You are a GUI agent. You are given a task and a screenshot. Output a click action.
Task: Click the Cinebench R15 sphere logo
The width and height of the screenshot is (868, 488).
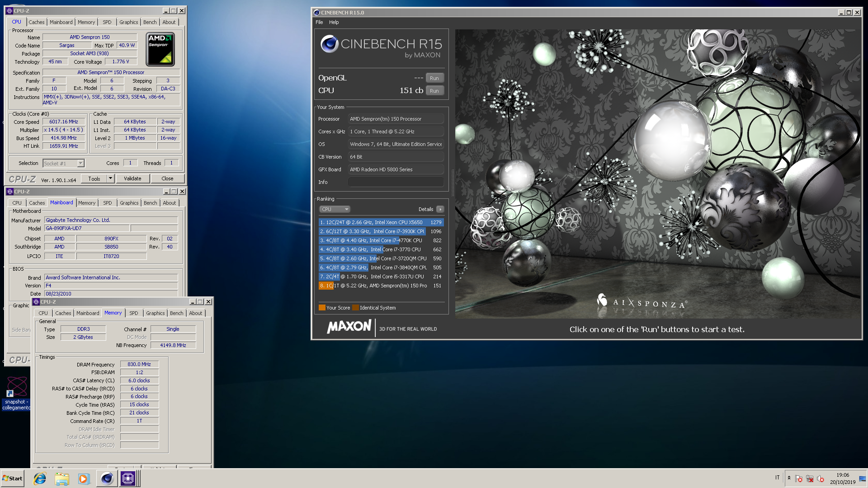pyautogui.click(x=330, y=44)
